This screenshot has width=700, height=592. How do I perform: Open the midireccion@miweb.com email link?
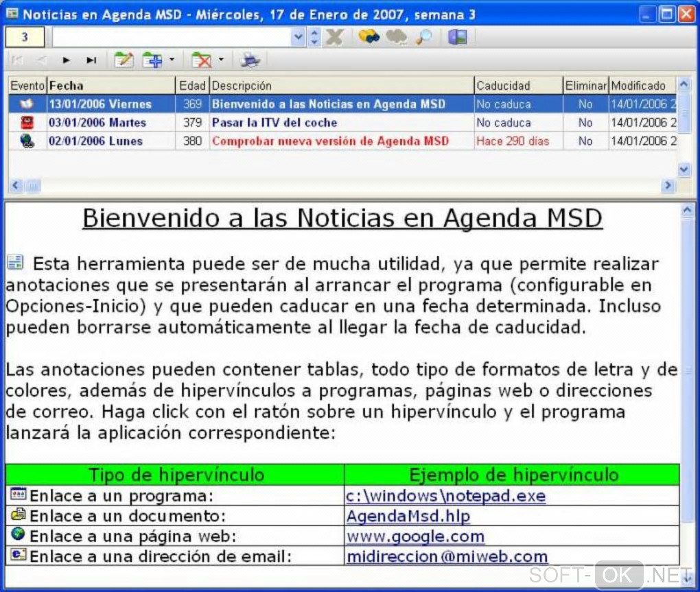pos(447,556)
